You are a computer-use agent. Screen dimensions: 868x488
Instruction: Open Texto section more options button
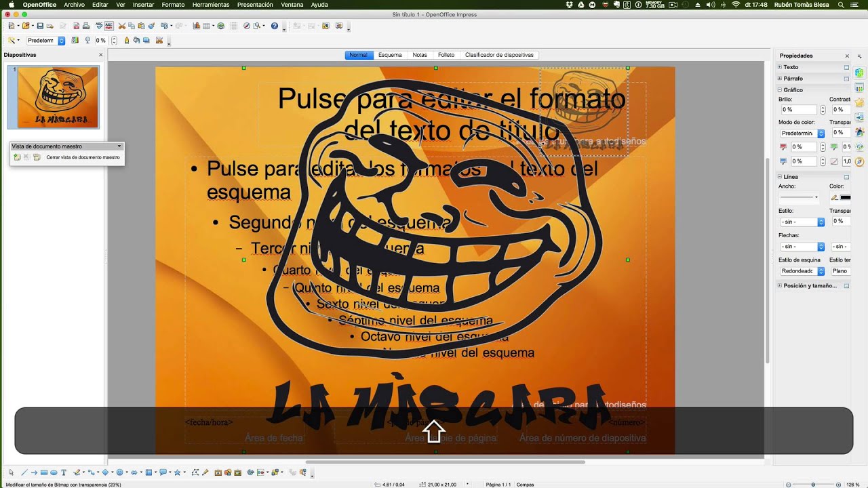(x=846, y=67)
